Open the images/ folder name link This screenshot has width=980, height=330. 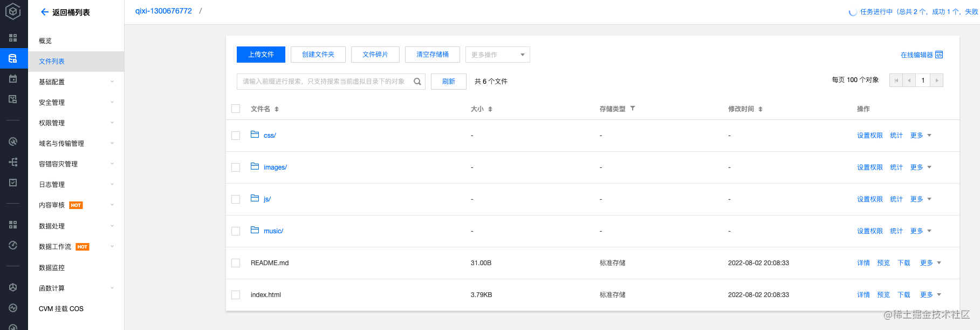[275, 167]
